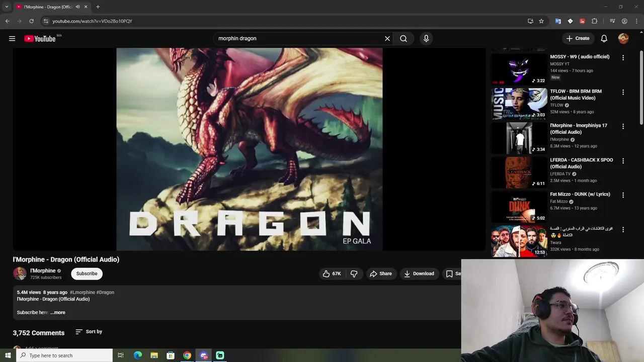Image resolution: width=644 pixels, height=362 pixels.
Task: Open Microsoft Store from the taskbar
Action: (171, 355)
